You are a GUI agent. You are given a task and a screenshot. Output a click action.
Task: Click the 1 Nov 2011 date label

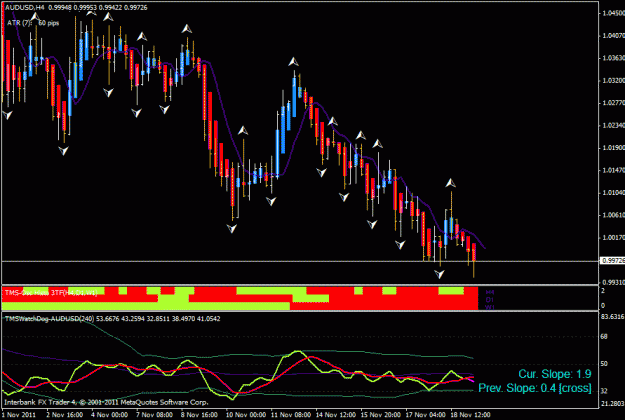click(20, 415)
